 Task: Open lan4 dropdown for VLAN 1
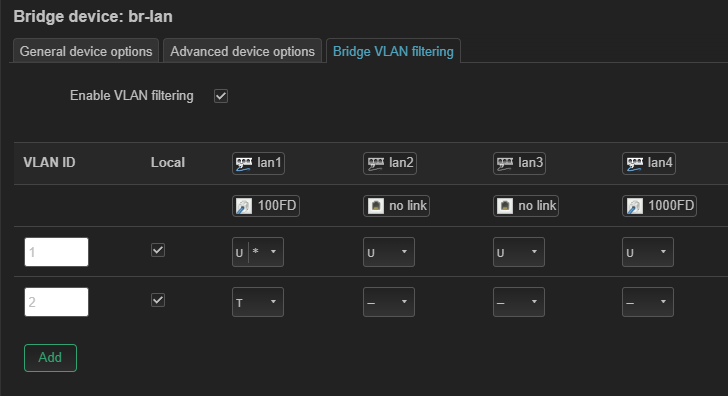(x=648, y=252)
